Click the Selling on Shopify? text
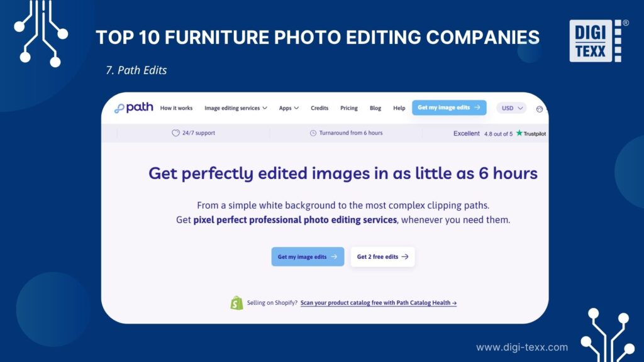The width and height of the screenshot is (644, 362). tap(272, 303)
